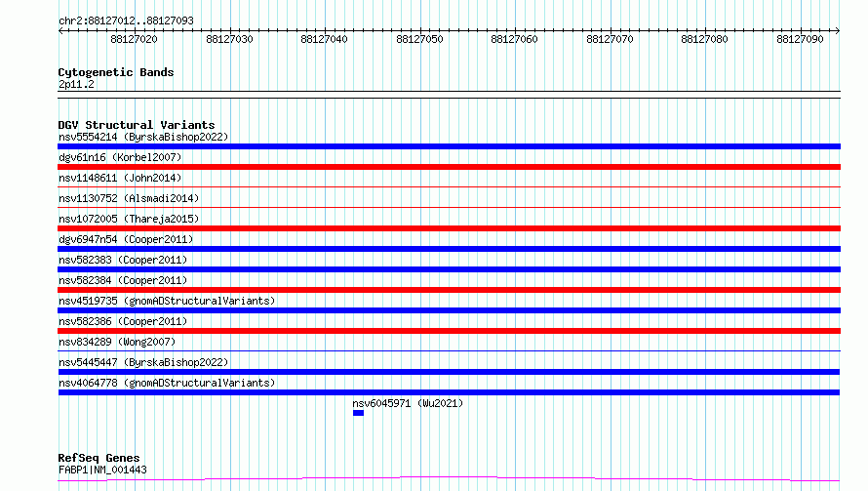Click ruler position 88127050
Screen dimensions: 868x491
tap(419, 39)
